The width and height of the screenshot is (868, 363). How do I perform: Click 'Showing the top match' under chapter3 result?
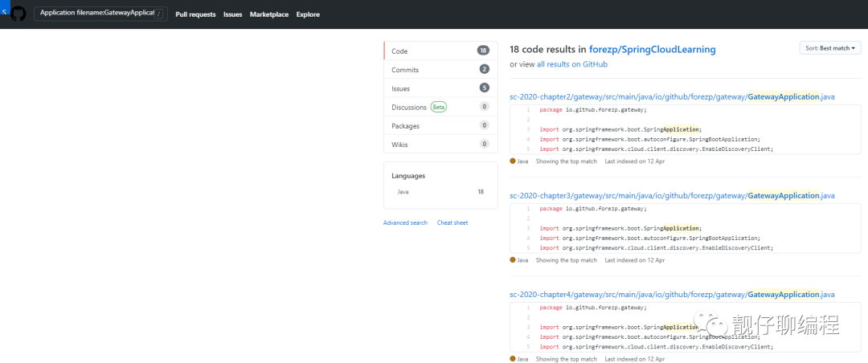[567, 260]
